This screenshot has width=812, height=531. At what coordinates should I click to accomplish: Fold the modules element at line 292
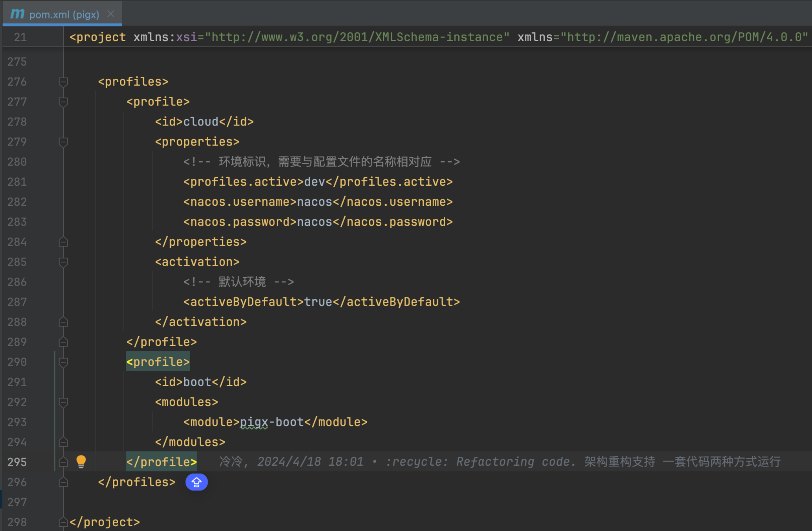(x=63, y=402)
